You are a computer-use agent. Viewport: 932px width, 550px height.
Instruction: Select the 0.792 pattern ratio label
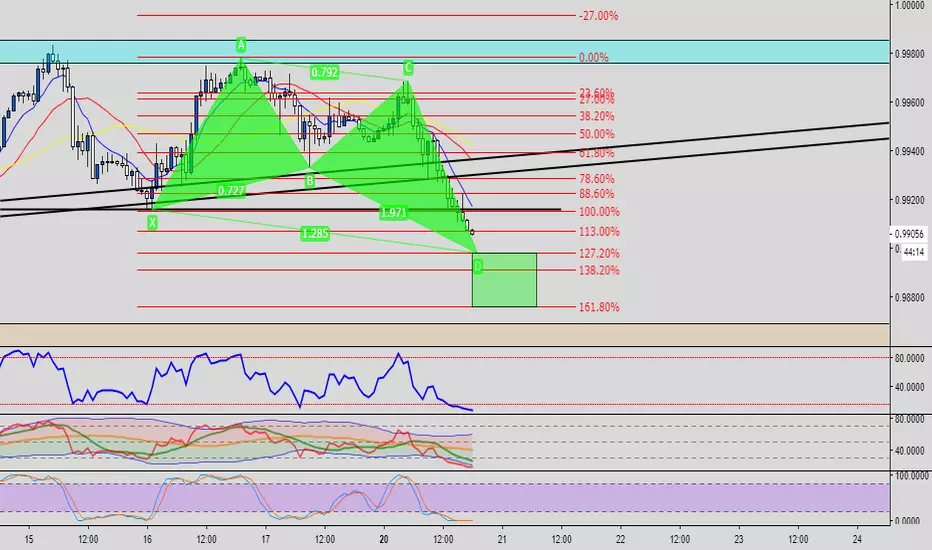[x=325, y=73]
